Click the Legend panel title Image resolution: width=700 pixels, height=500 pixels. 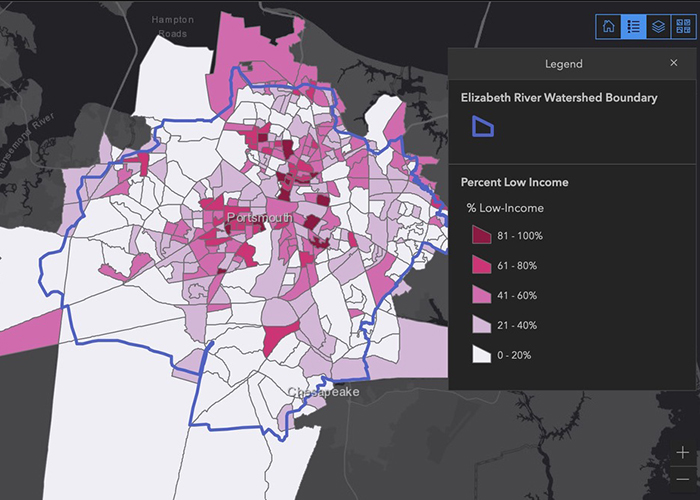(x=563, y=64)
